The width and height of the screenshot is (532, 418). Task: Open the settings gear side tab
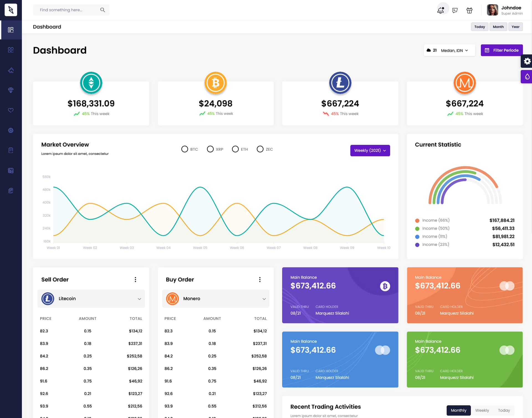coord(527,61)
